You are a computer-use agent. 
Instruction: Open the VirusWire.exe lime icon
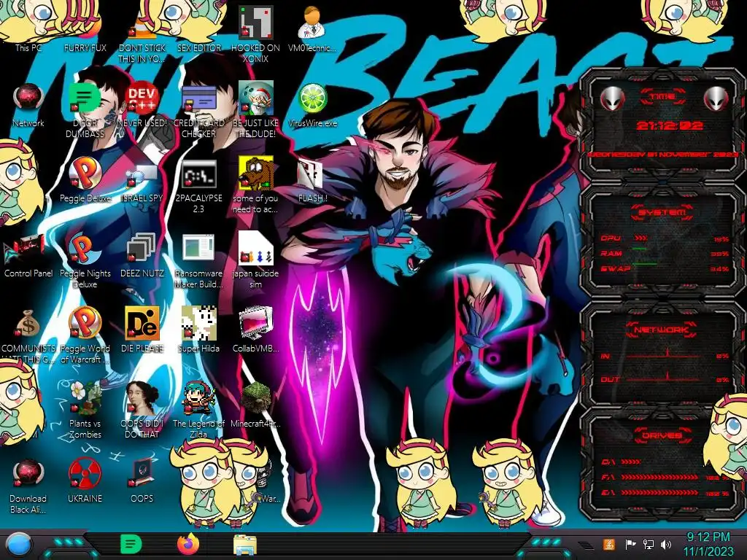pos(312,105)
